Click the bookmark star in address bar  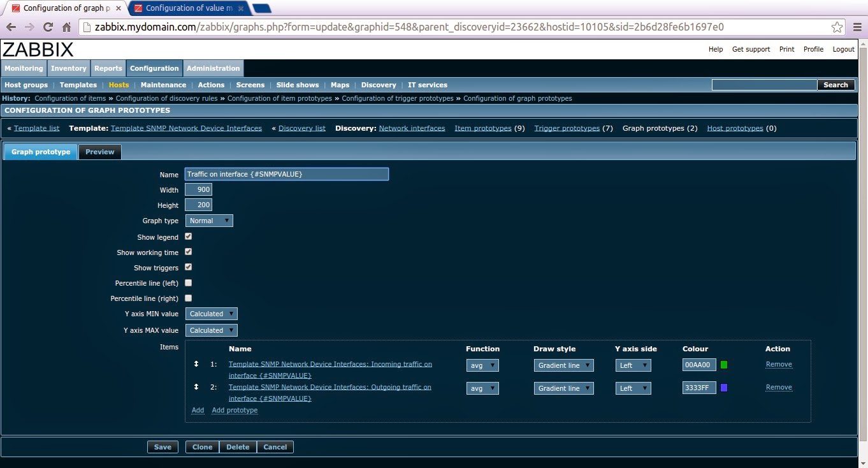click(837, 27)
